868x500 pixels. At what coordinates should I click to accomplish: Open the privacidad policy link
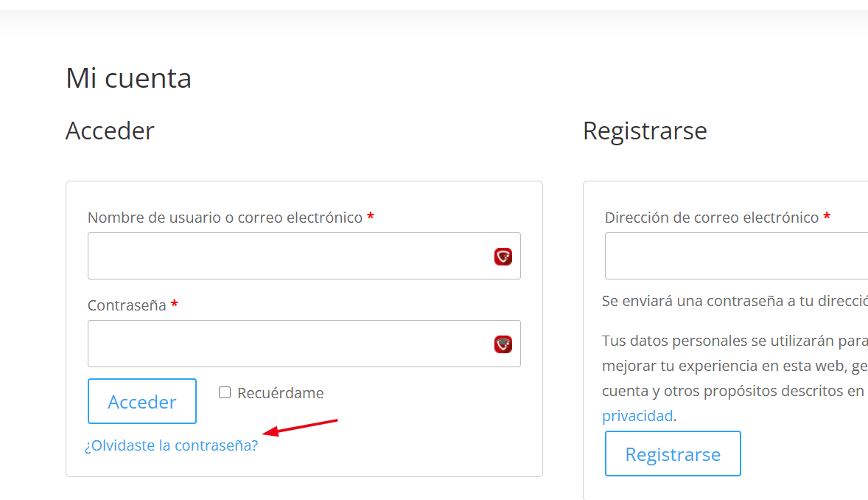637,416
